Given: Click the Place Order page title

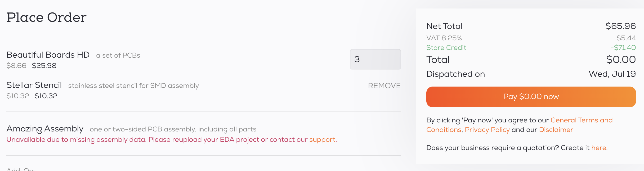Looking at the screenshot, I should (47, 17).
